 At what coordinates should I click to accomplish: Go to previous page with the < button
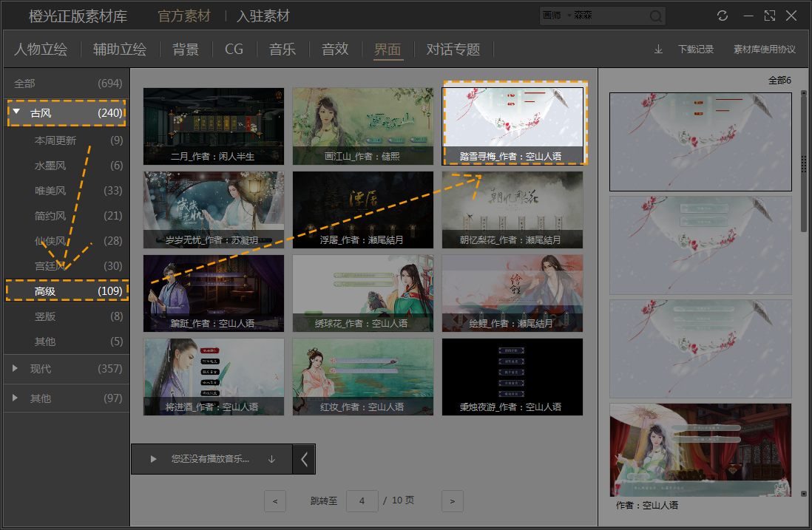click(x=275, y=501)
